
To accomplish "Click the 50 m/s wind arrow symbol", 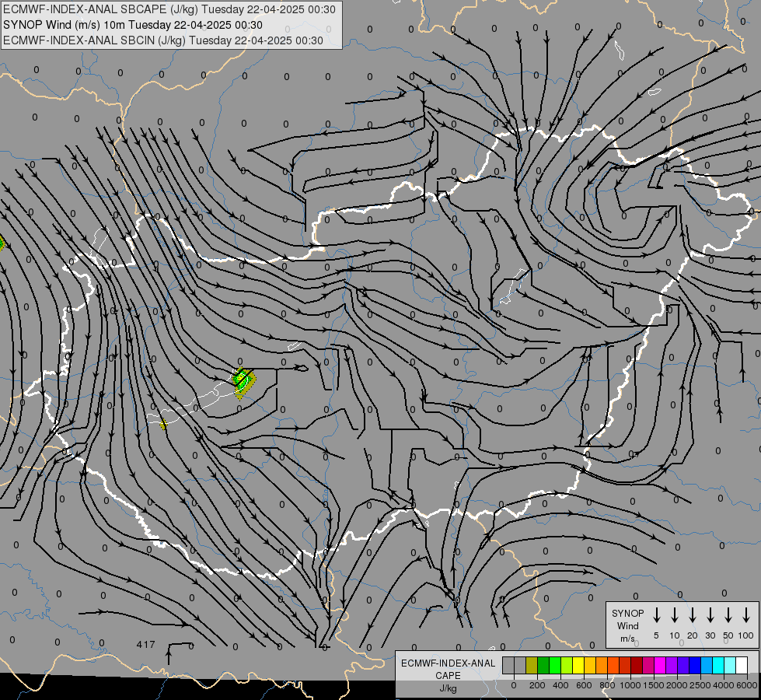I will pyautogui.click(x=728, y=615).
